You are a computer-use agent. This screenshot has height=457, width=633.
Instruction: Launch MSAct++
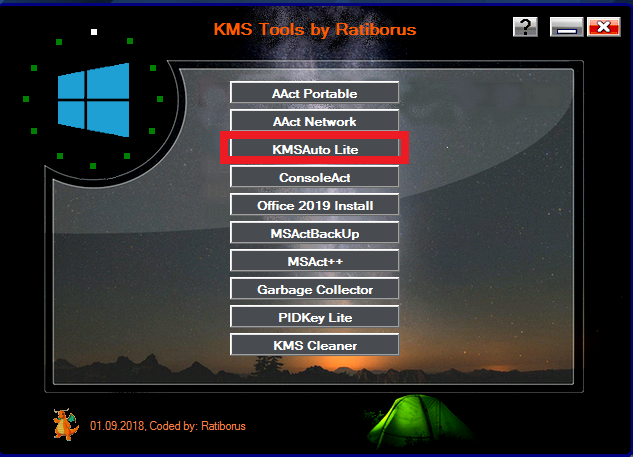tap(314, 260)
